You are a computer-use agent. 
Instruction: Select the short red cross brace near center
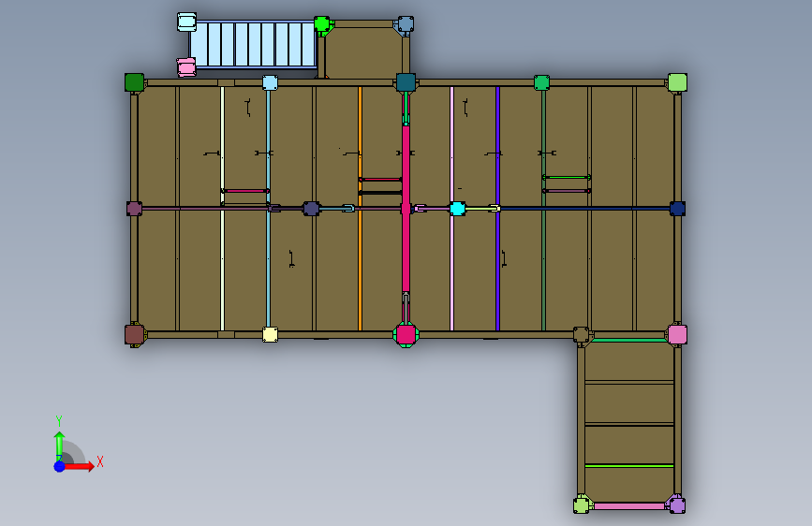(380, 180)
